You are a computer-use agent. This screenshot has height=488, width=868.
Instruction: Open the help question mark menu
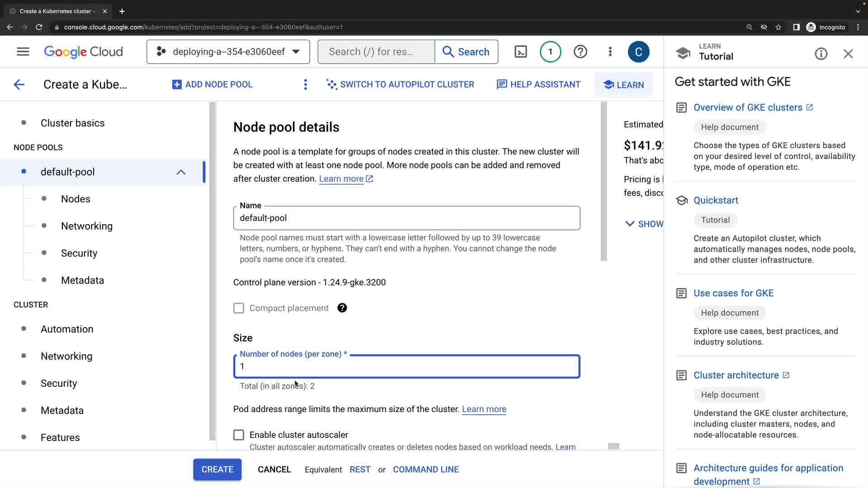coord(580,52)
